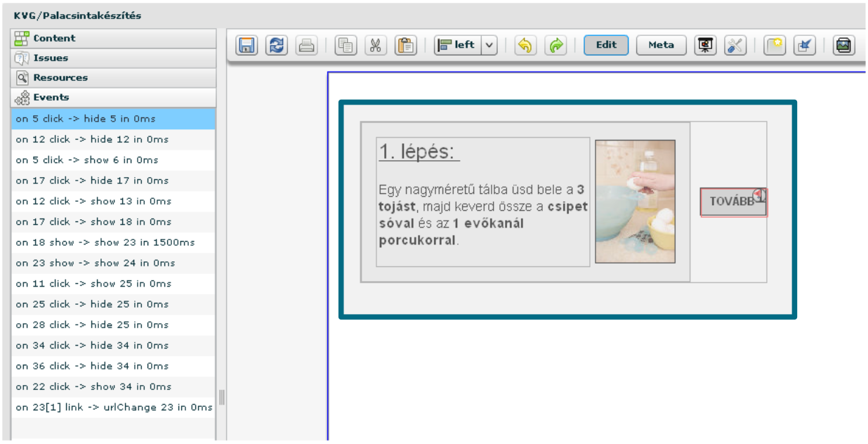
Task: Redo with the green arrow icon
Action: click(555, 46)
